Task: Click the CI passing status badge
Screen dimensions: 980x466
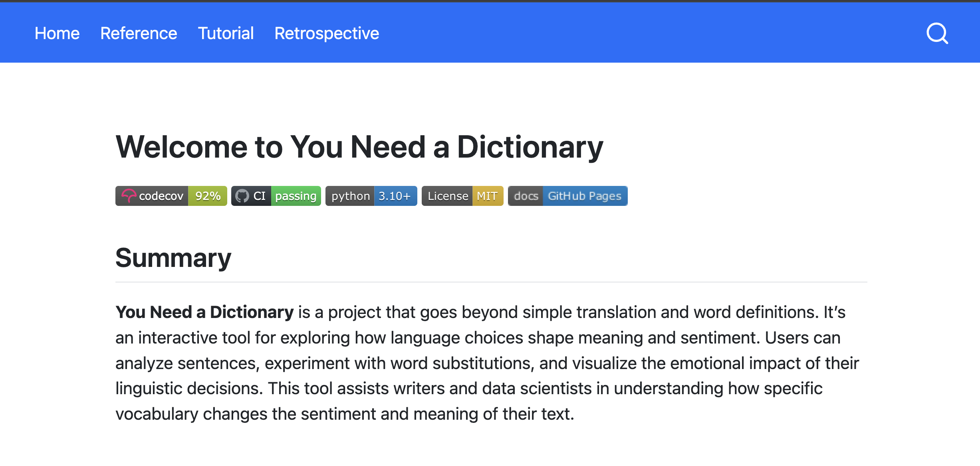Action: point(276,196)
